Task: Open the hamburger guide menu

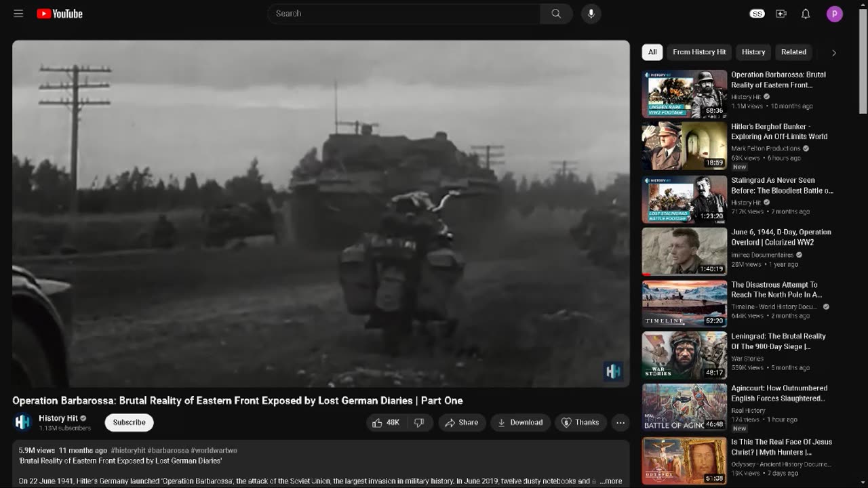Action: point(18,14)
